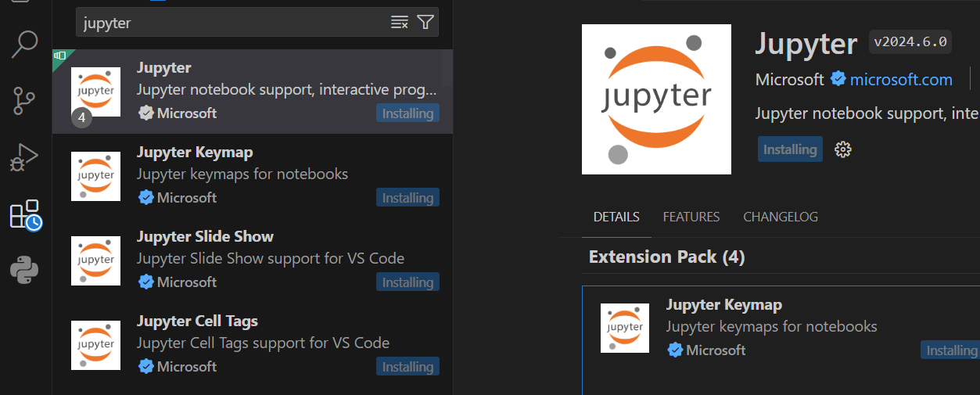
Task: Select the Jupyter extension list row
Action: [252, 91]
